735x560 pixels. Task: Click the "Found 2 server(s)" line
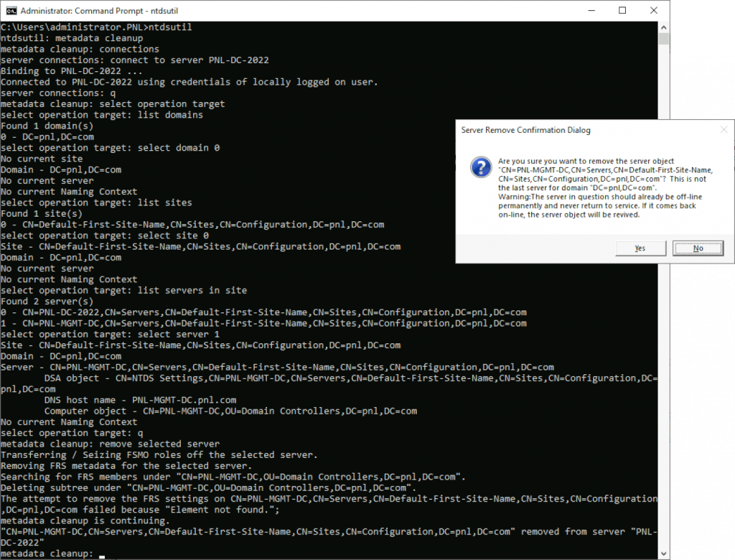[47, 302]
